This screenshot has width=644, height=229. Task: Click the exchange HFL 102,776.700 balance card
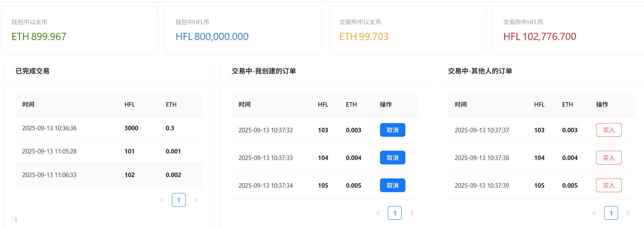[568, 31]
